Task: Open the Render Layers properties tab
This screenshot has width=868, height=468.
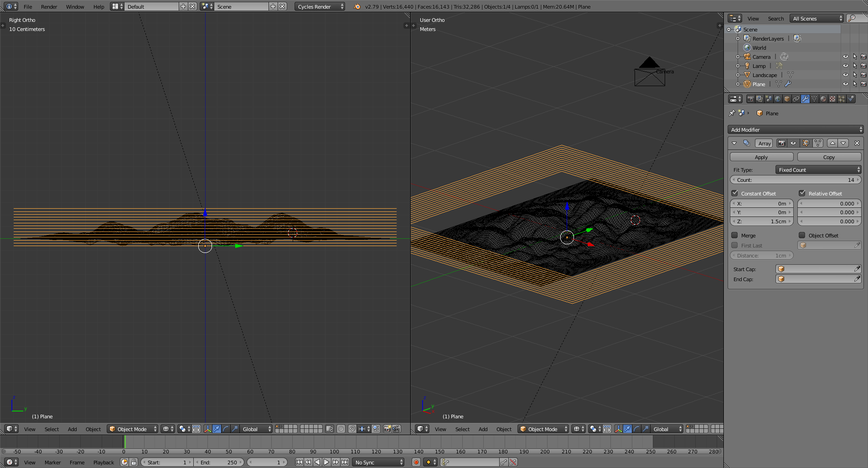Action: click(x=759, y=99)
